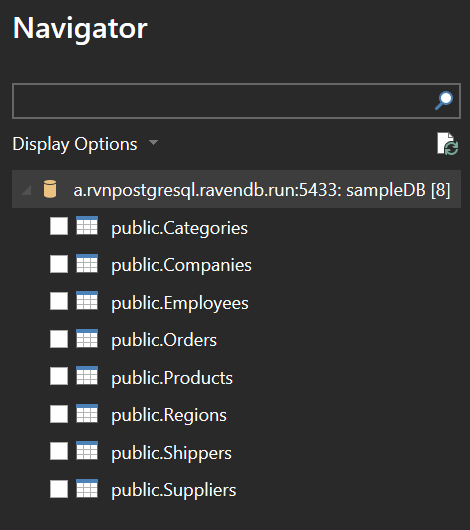Select the public.Suppliers table name
The image size is (470, 530).
[x=174, y=490]
